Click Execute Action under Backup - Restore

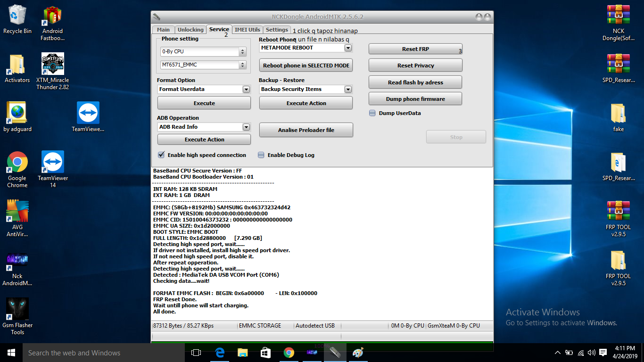(x=306, y=103)
